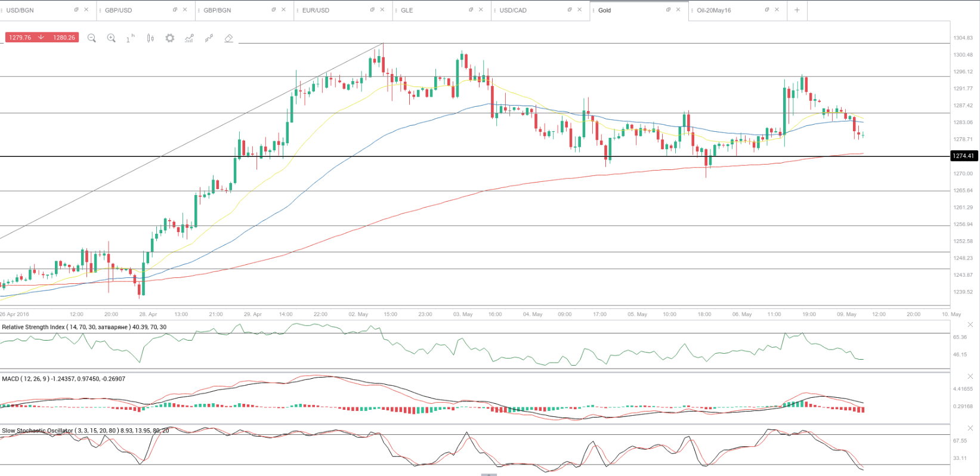980x476 pixels.
Task: Detach the Gold tab into window
Action: [x=668, y=10]
